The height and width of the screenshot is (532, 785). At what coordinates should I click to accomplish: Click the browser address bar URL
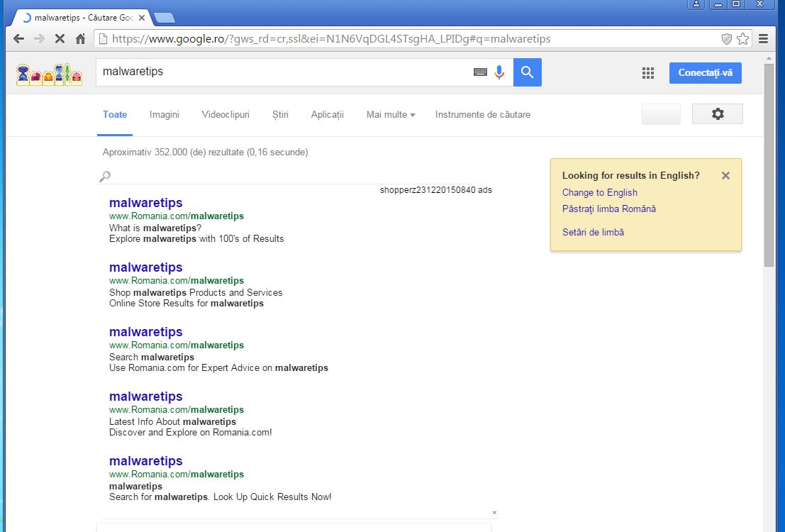330,38
